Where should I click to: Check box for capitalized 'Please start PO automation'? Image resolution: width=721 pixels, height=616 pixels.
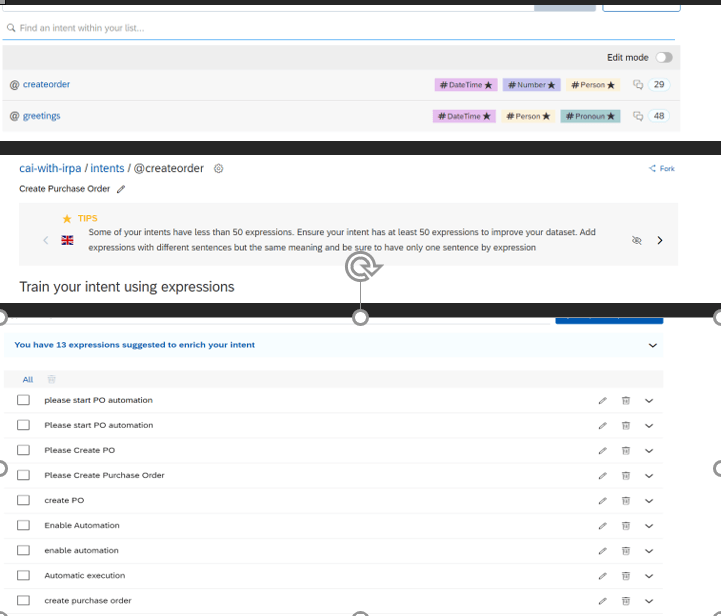(x=23, y=425)
